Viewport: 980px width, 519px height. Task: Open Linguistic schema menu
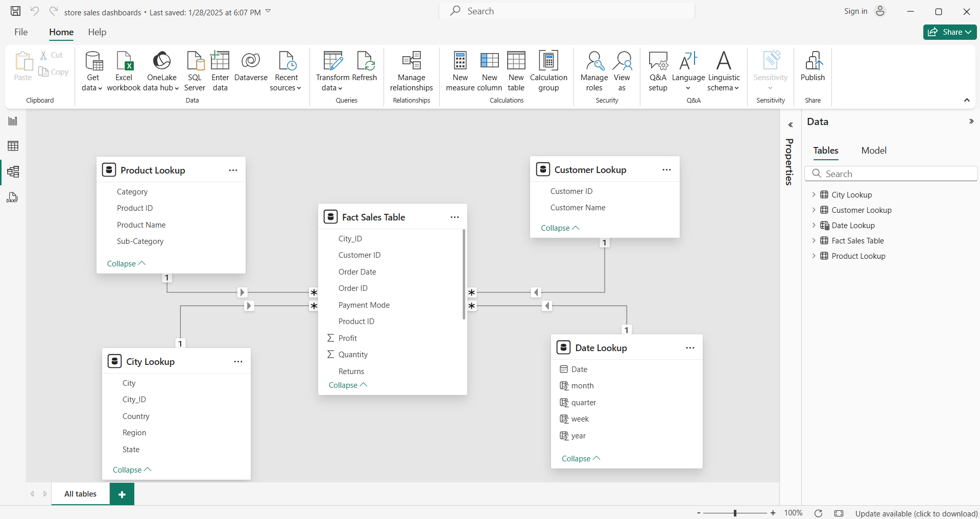click(724, 71)
